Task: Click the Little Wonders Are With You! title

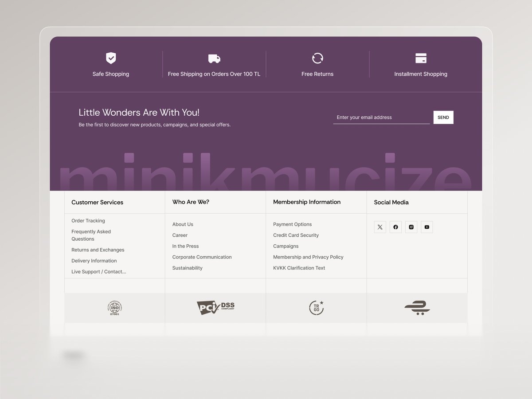Action: [x=139, y=113]
